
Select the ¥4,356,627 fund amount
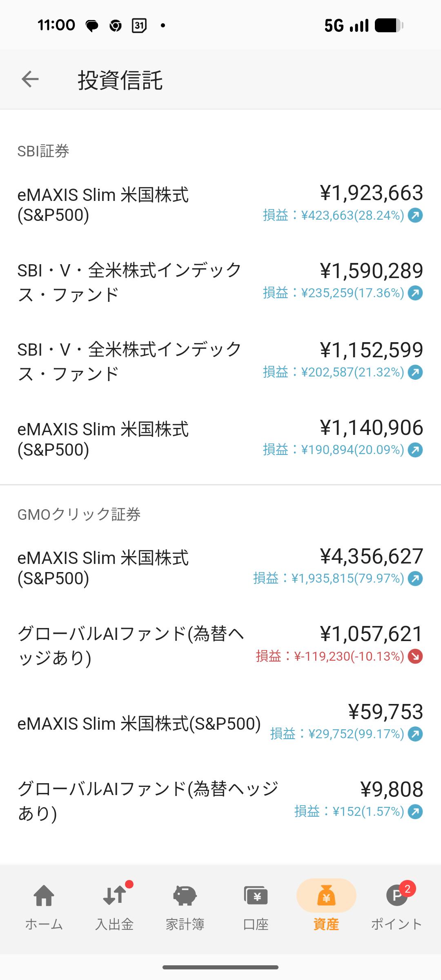[x=371, y=557]
